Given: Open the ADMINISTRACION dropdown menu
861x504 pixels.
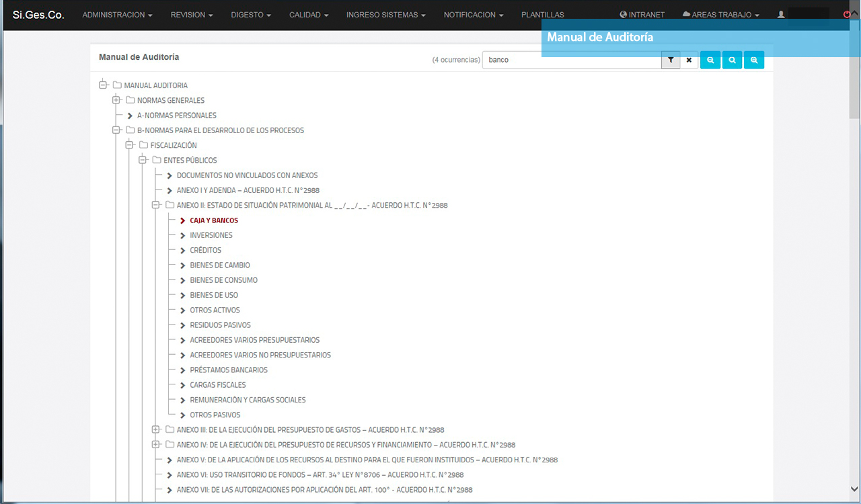Looking at the screenshot, I should pos(117,15).
